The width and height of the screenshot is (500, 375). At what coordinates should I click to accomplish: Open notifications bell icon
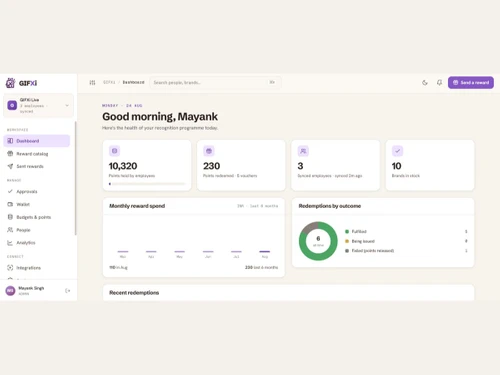(x=439, y=83)
